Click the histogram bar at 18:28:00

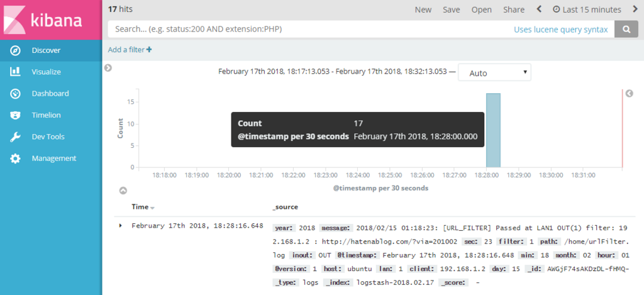tap(493, 130)
